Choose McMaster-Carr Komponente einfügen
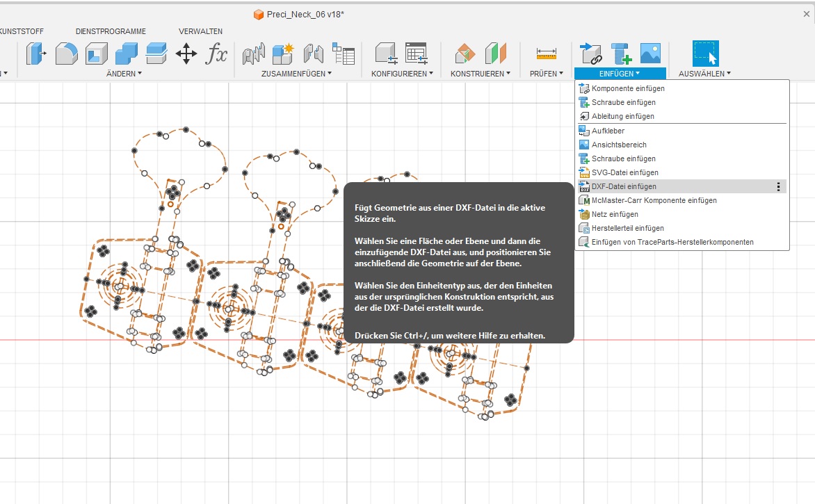Image resolution: width=815 pixels, height=504 pixels. 682,201
